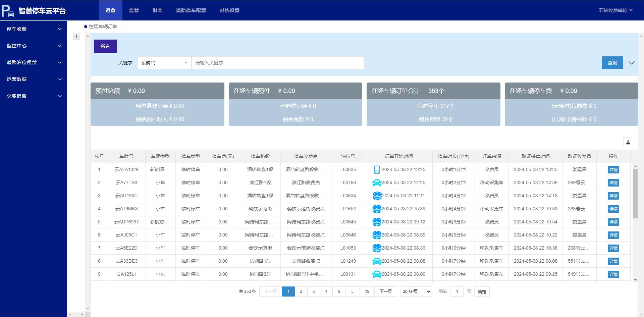Click the 下一页 next page button
Image resolution: width=644 pixels, height=317 pixels.
(386, 292)
